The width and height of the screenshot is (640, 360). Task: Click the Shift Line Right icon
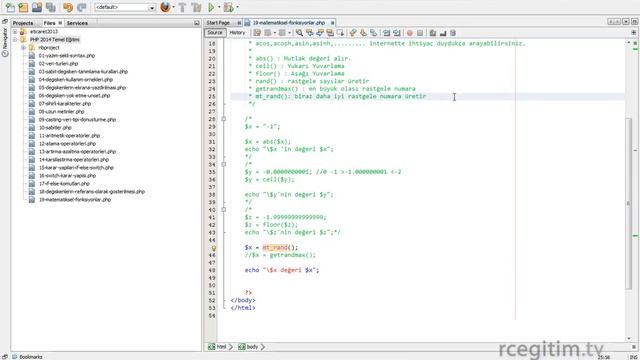coord(396,33)
